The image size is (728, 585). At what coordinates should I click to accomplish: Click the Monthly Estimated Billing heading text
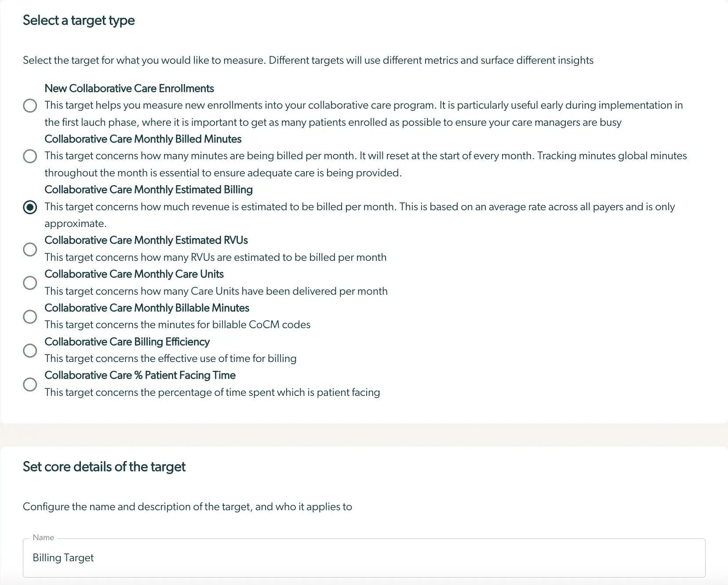pyautogui.click(x=148, y=190)
